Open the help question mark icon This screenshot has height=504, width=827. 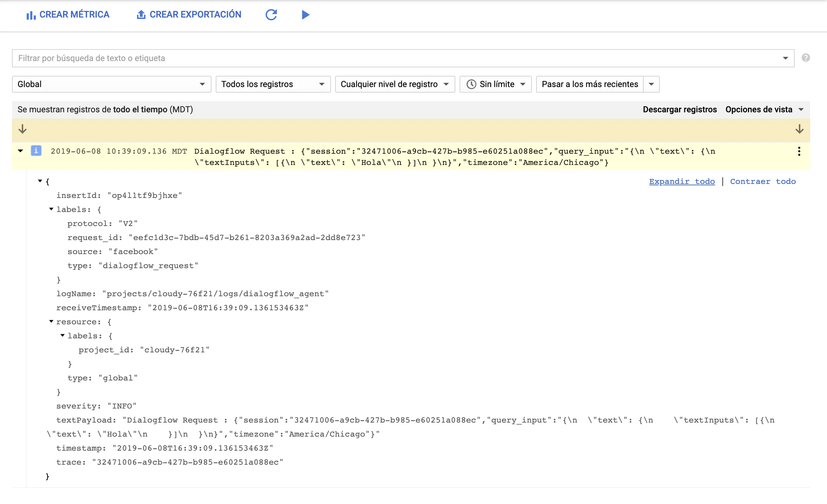click(806, 58)
